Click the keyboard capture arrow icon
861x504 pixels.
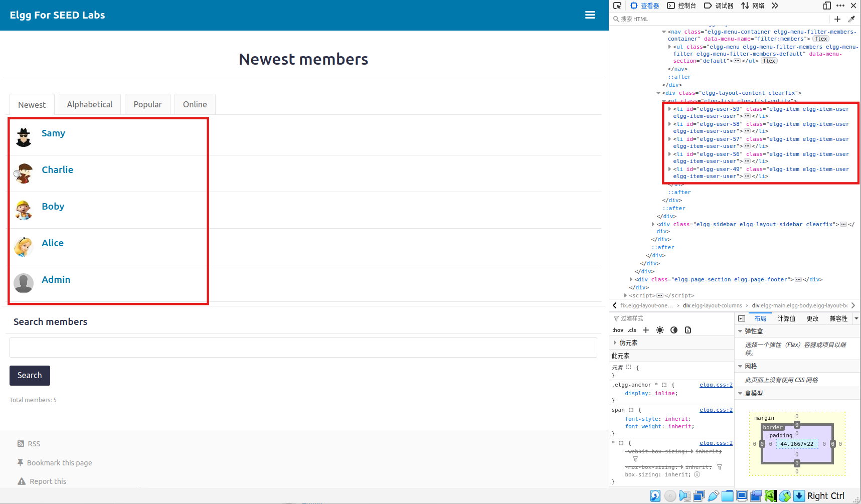click(799, 496)
